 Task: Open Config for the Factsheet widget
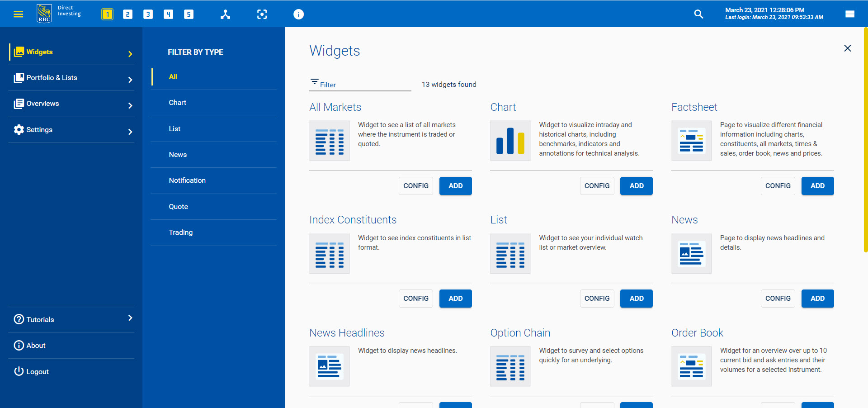[x=778, y=185]
